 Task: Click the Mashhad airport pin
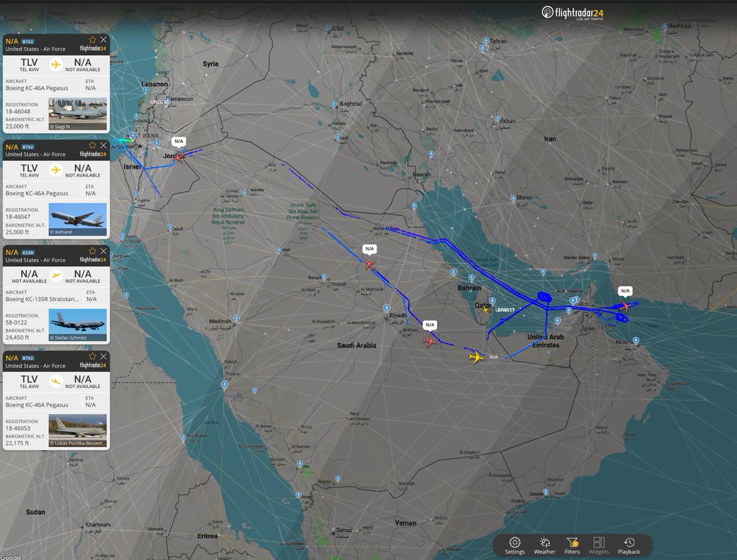665,28
